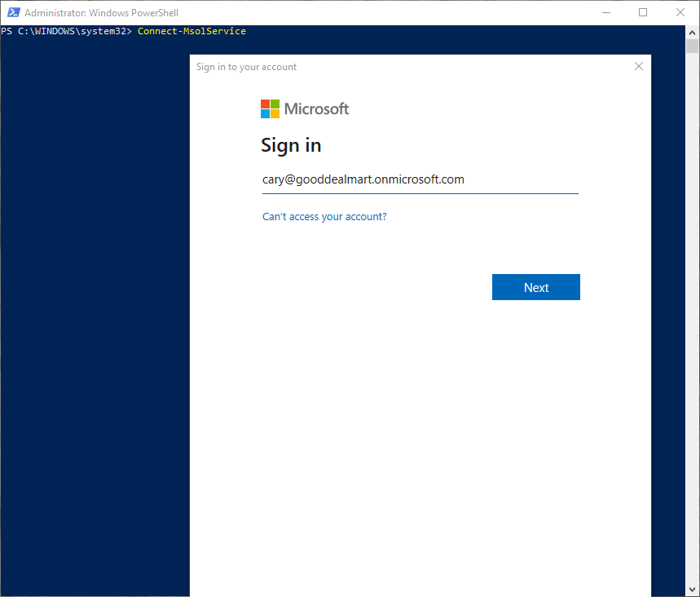Open the Can't access your account link

pos(324,217)
